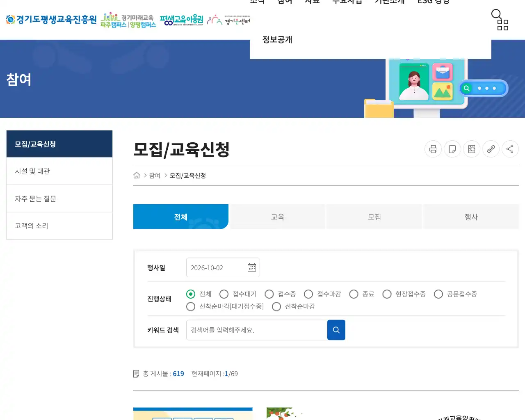
Task: Select the 선착순마감 radio button
Action: [276, 306]
